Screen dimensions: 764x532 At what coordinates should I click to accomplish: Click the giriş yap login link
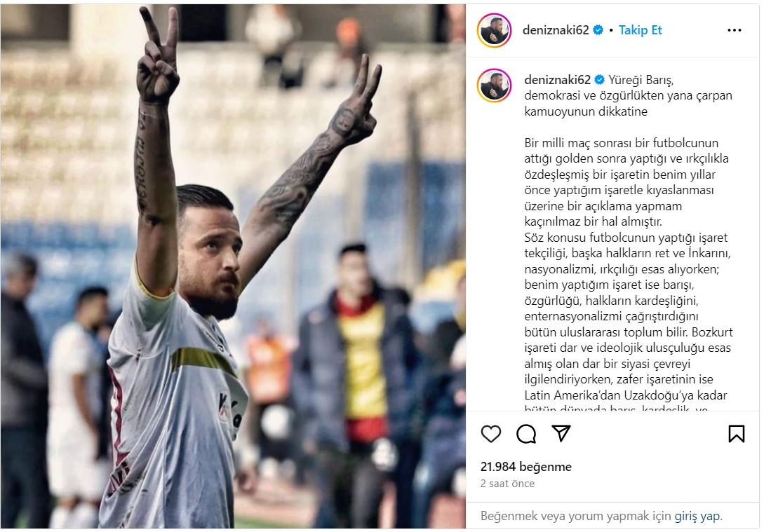point(698,516)
